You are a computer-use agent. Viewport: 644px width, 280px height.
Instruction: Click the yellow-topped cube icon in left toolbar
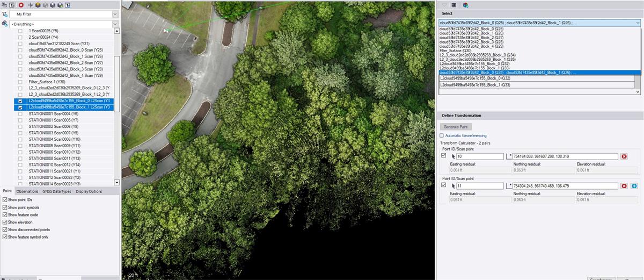tap(38, 5)
